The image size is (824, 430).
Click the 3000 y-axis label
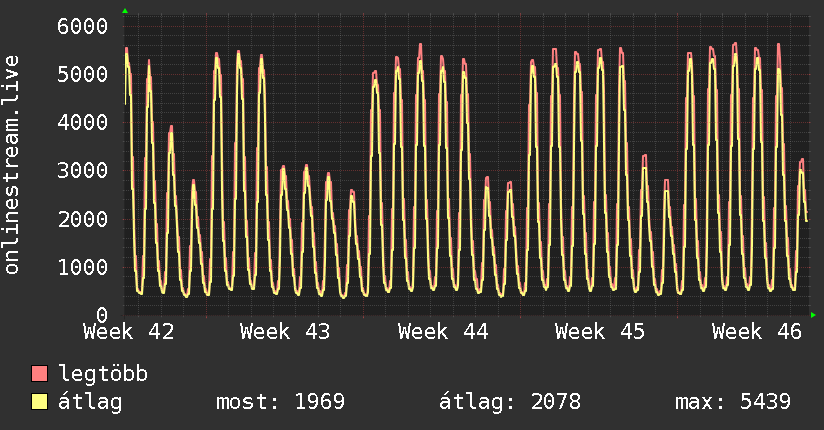[83, 170]
